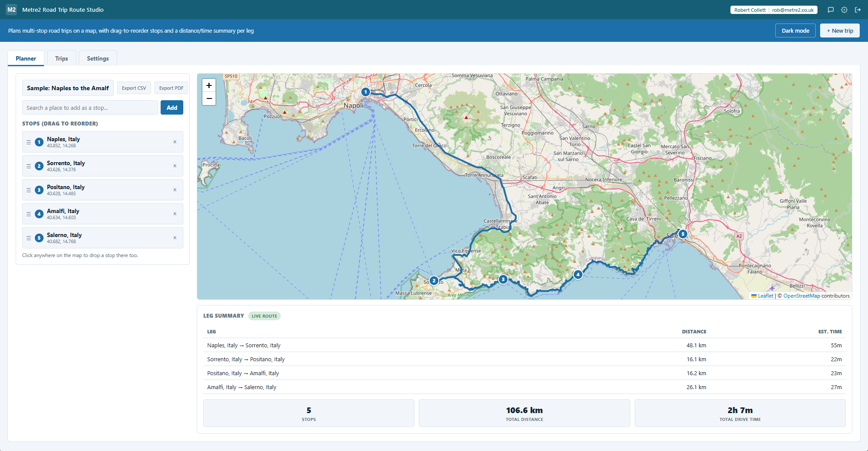Zoom out on the map
Image resolution: width=868 pixels, height=451 pixels.
coord(209,98)
